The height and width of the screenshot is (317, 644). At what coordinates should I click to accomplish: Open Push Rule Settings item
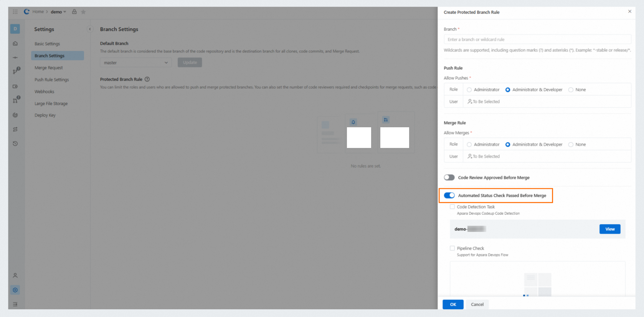pyautogui.click(x=58, y=80)
